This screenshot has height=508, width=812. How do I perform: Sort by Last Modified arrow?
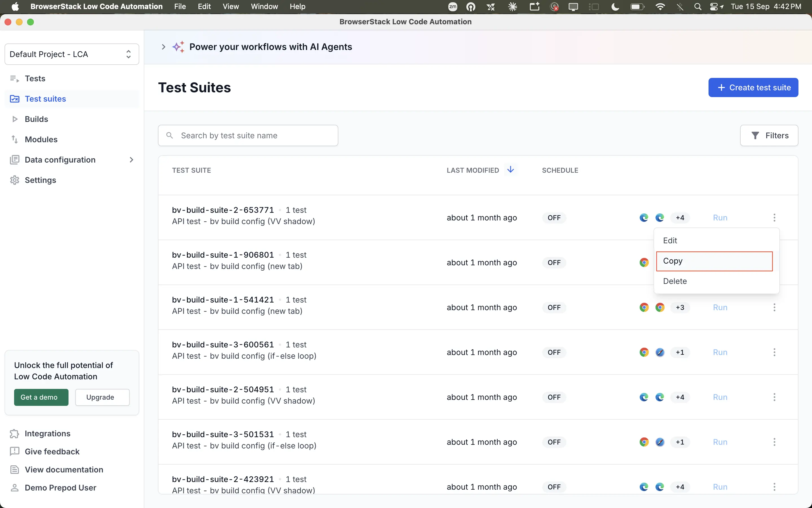pyautogui.click(x=510, y=170)
